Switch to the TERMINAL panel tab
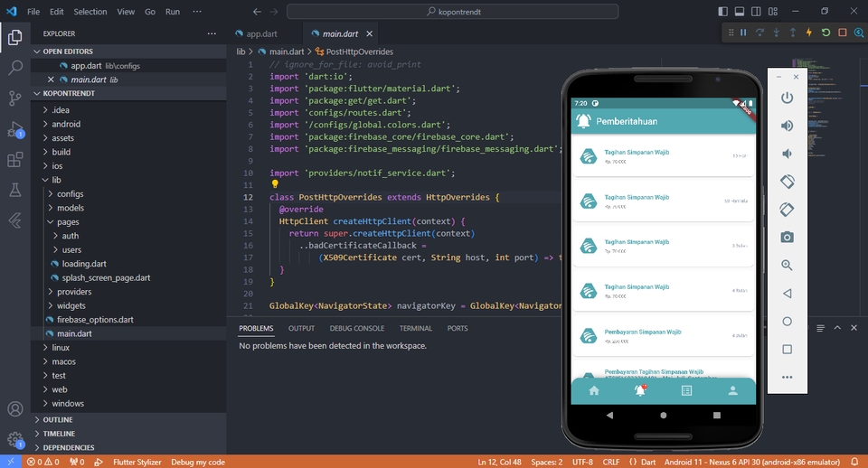Viewport: 868px width, 468px height. click(x=415, y=329)
